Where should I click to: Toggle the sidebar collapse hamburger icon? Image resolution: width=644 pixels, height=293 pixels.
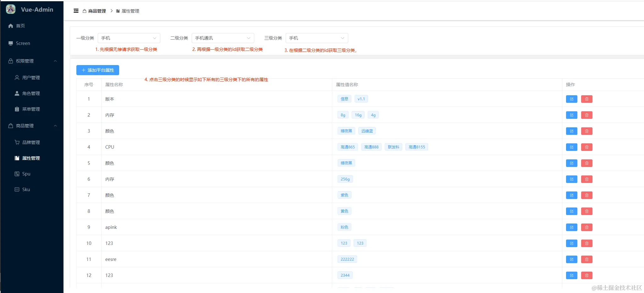pyautogui.click(x=76, y=11)
